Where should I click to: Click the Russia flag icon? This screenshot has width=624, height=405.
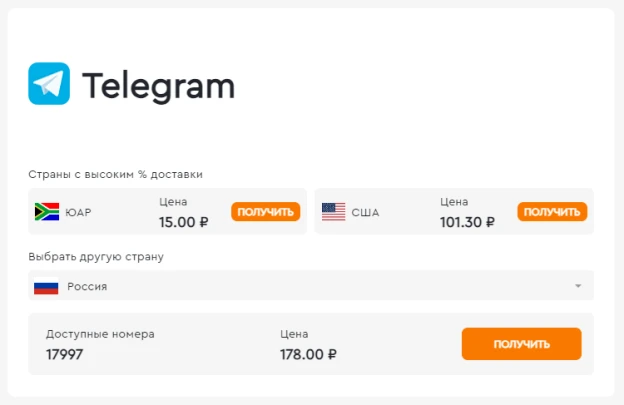46,286
